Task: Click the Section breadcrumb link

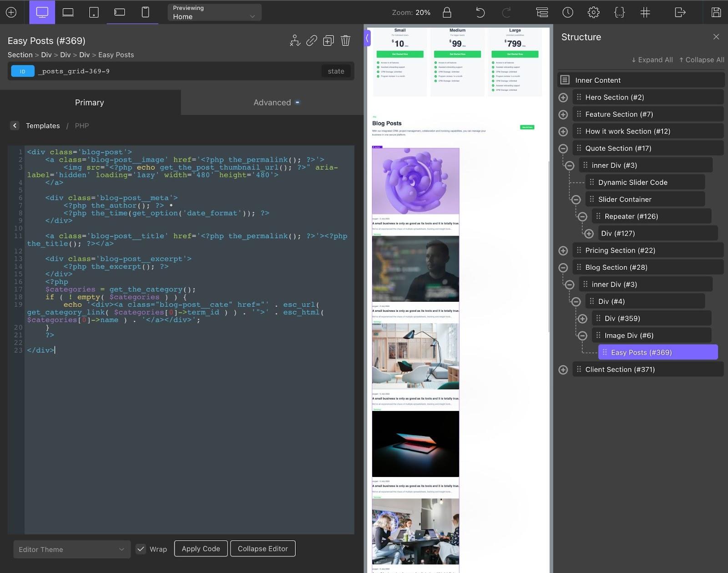Action: 20,55
